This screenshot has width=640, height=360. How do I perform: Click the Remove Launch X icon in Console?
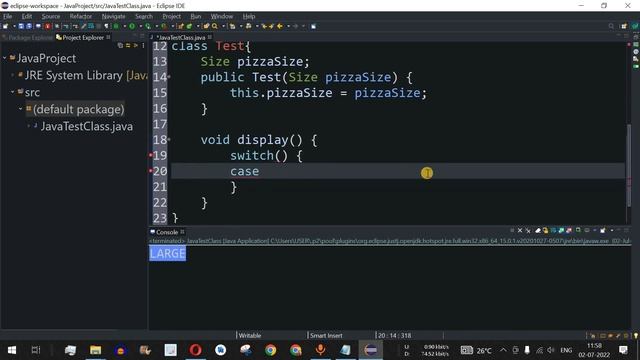point(520,231)
